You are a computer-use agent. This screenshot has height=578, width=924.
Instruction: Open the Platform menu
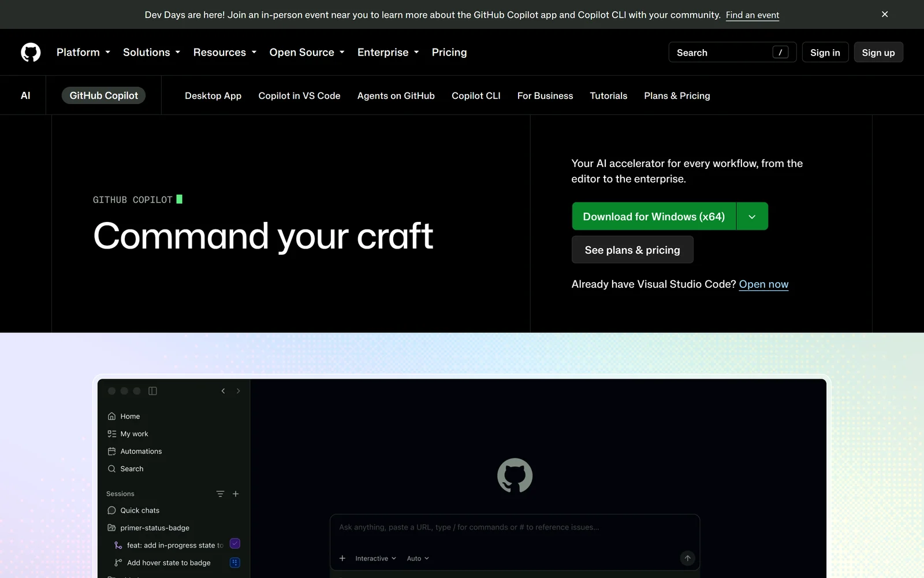pyautogui.click(x=83, y=52)
